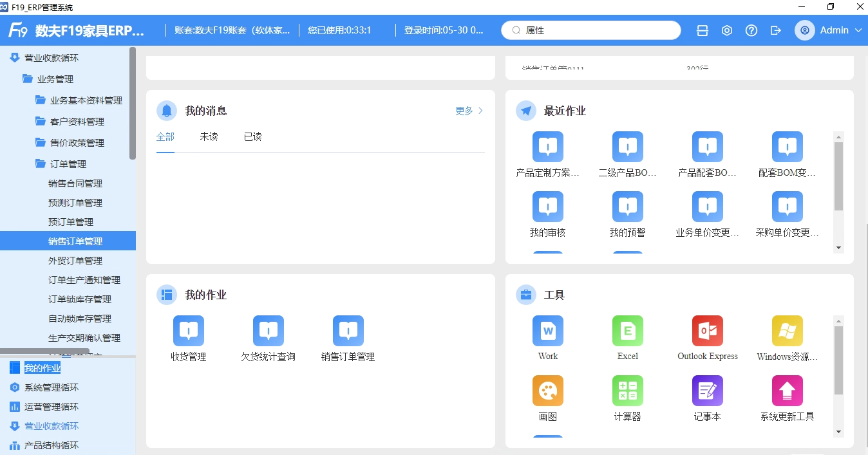The width and height of the screenshot is (868, 455).
Task: Open 订单锁库存管理 tree item
Action: 80,299
